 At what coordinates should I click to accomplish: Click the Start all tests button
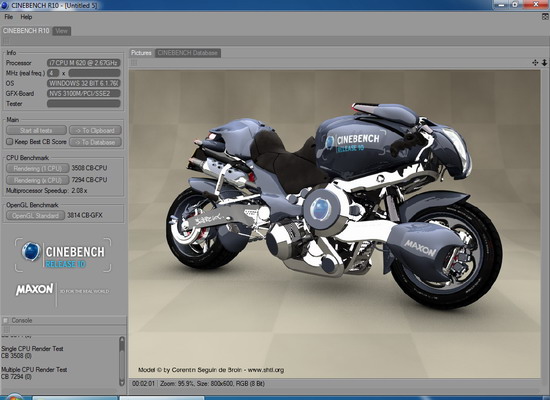[x=36, y=131]
